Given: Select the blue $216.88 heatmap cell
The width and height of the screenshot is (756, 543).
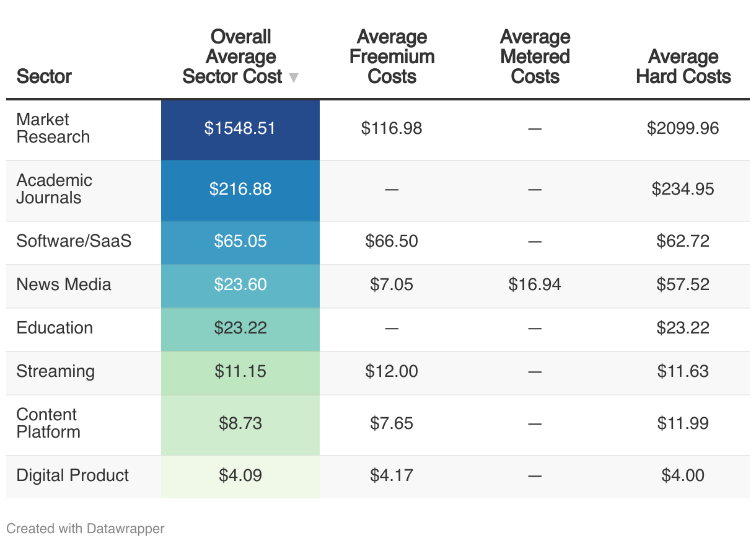Looking at the screenshot, I should click(x=240, y=189).
